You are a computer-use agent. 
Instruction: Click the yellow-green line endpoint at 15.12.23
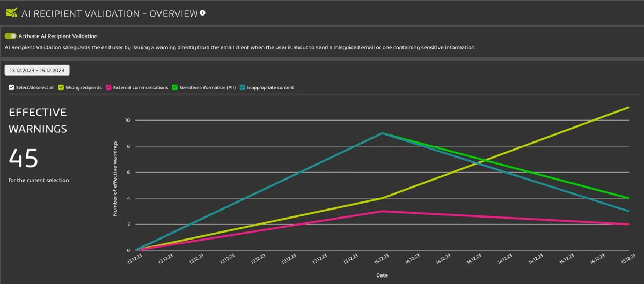click(x=628, y=107)
